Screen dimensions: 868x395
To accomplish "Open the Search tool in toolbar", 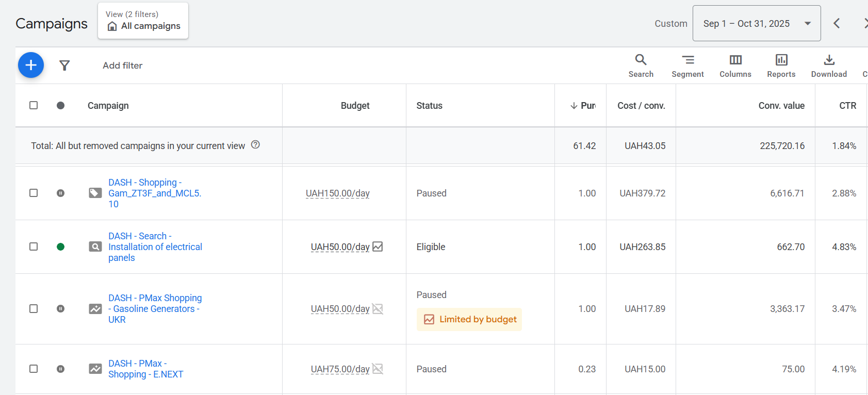I will pyautogui.click(x=641, y=65).
